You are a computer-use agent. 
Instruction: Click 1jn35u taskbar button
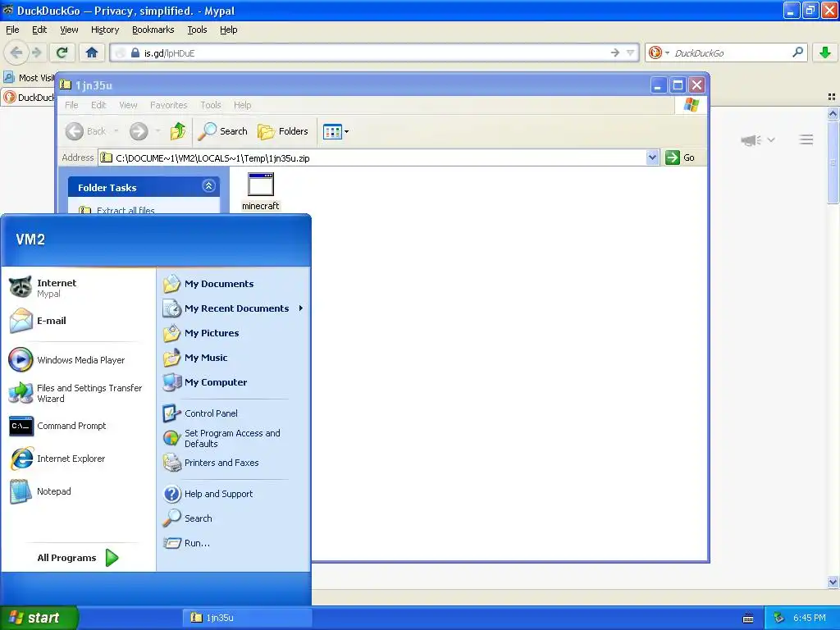tap(247, 618)
